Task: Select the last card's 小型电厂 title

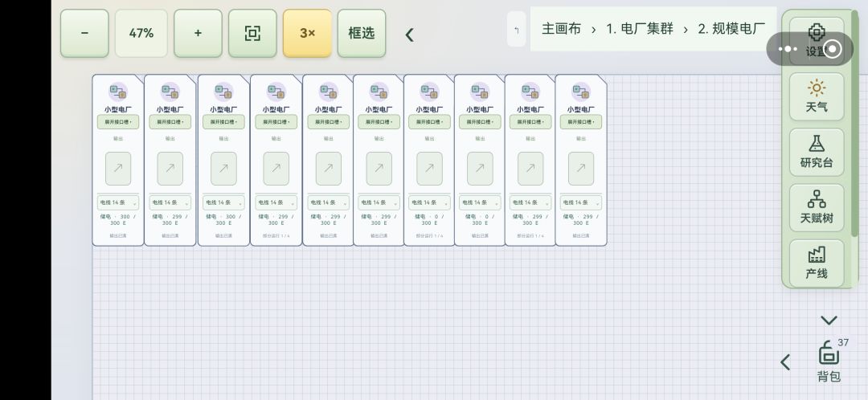Action: click(x=581, y=109)
